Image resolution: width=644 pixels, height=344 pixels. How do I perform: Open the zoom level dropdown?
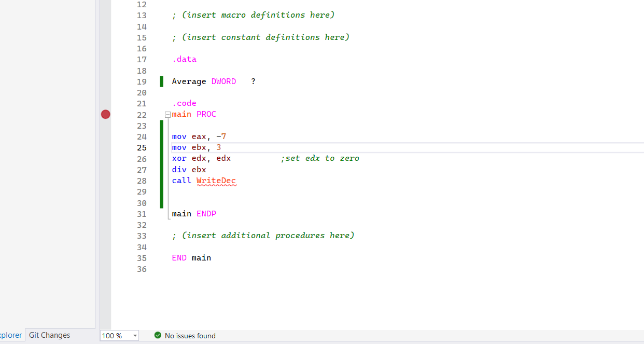point(134,336)
